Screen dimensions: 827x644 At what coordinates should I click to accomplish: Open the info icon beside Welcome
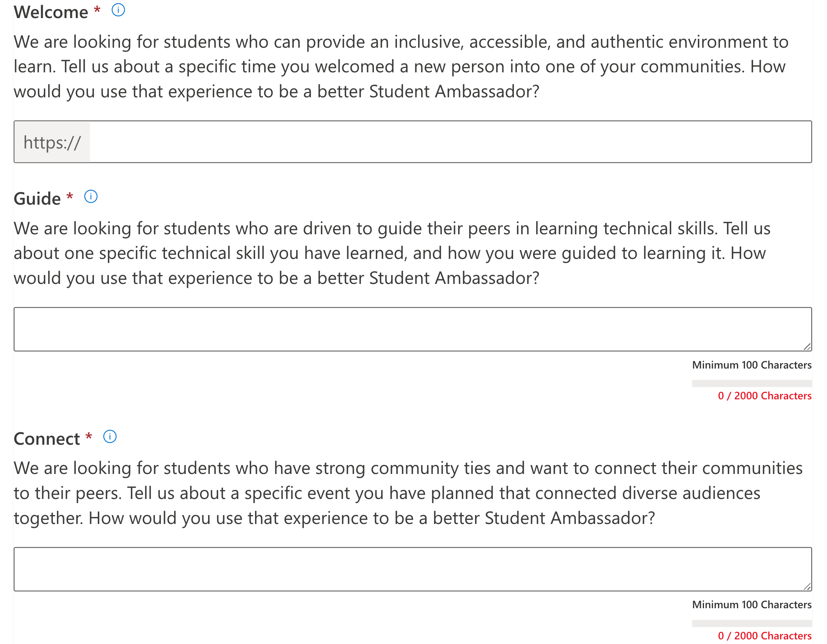coord(118,10)
